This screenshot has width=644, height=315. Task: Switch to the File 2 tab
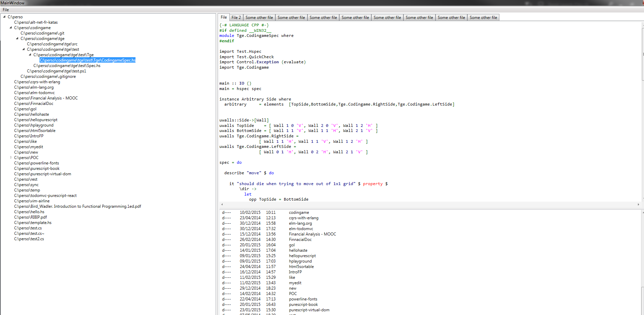(x=236, y=18)
